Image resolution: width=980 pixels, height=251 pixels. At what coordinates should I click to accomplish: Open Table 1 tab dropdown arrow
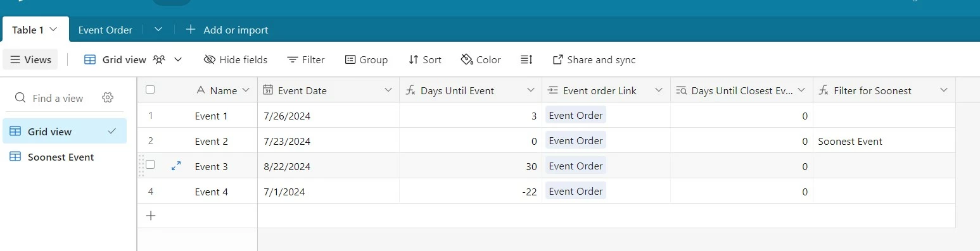(54, 30)
